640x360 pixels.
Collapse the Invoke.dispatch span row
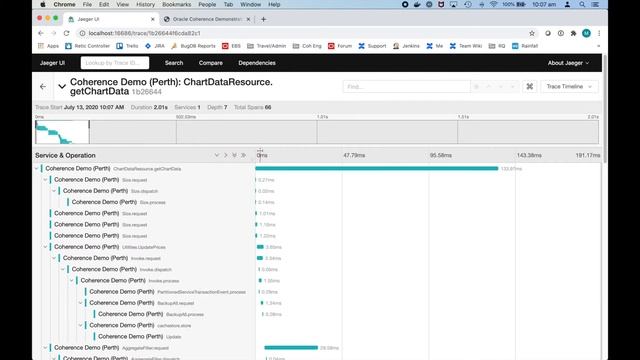pyautogui.click(x=63, y=269)
